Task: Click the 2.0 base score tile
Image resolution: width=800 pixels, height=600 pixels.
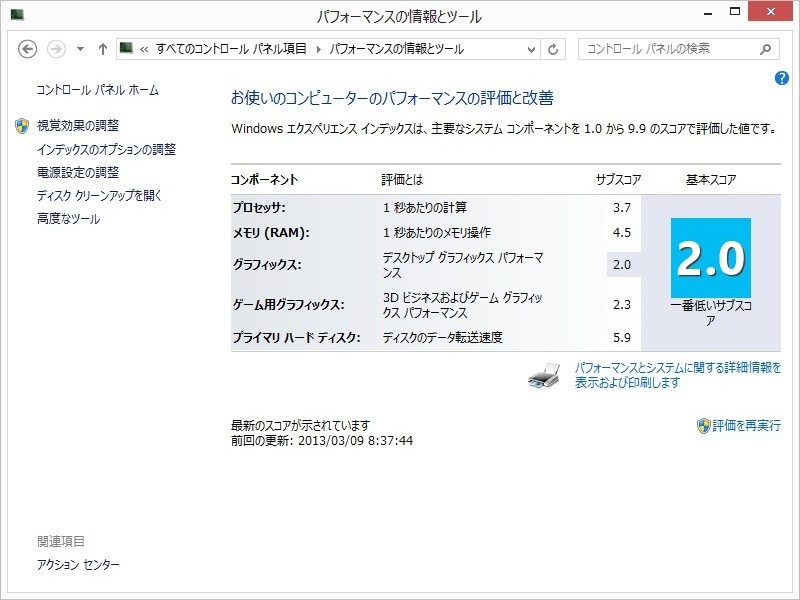Action: point(711,258)
